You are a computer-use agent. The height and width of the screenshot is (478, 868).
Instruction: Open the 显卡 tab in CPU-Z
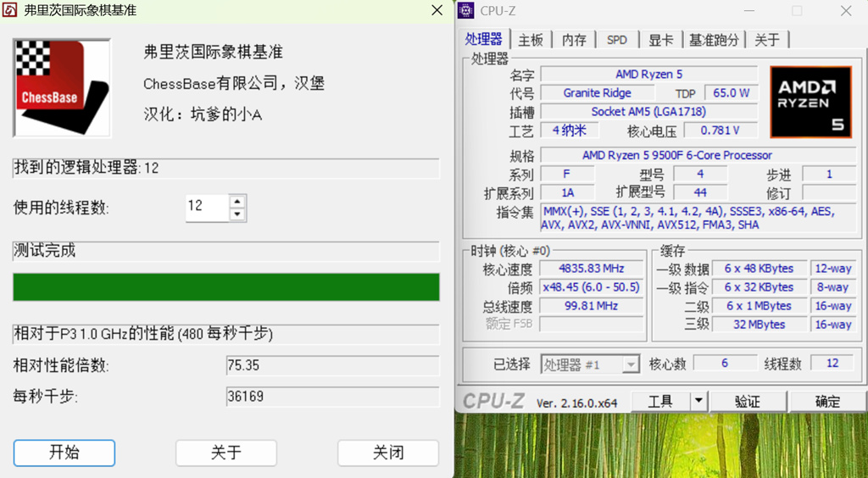661,40
